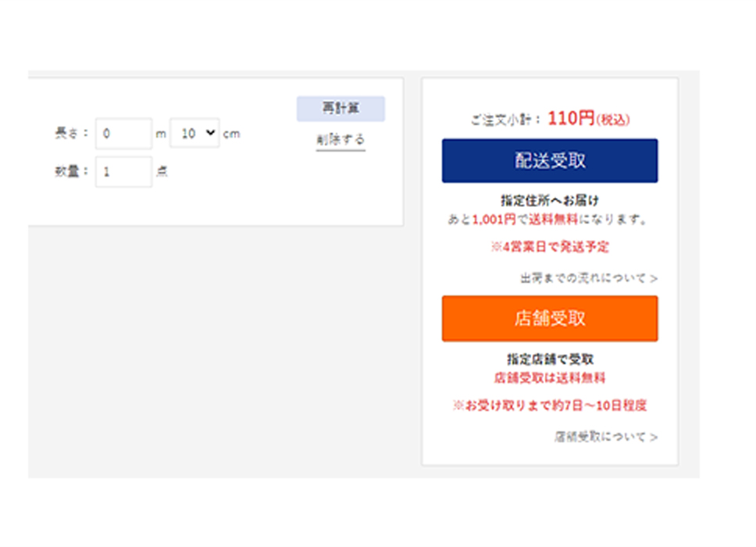The height and width of the screenshot is (547, 756).
Task: Choose the orange 店舗受取 store pickup button
Action: [x=550, y=318]
